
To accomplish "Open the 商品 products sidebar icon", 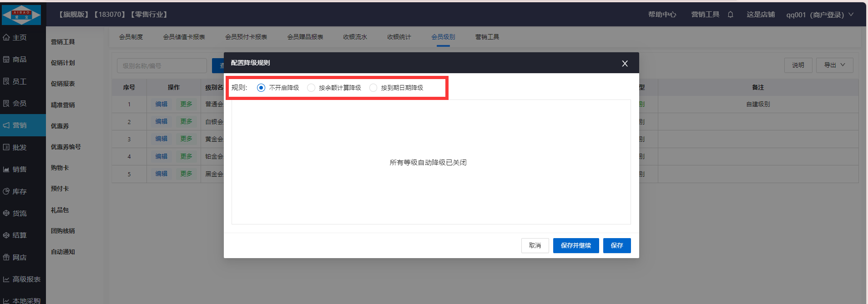I will tap(6, 60).
